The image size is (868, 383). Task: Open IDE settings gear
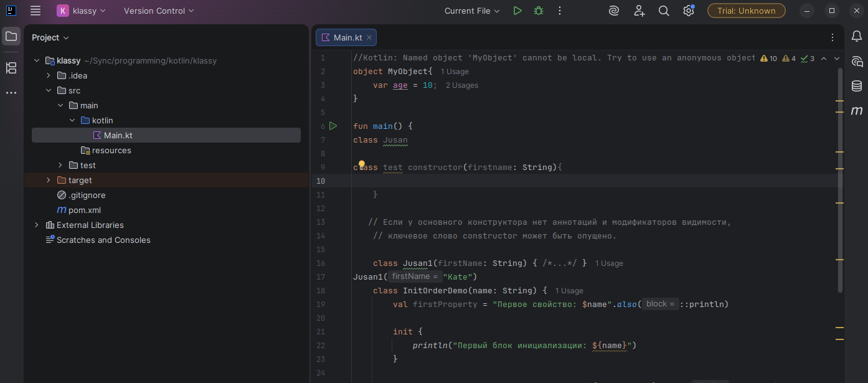tap(688, 11)
